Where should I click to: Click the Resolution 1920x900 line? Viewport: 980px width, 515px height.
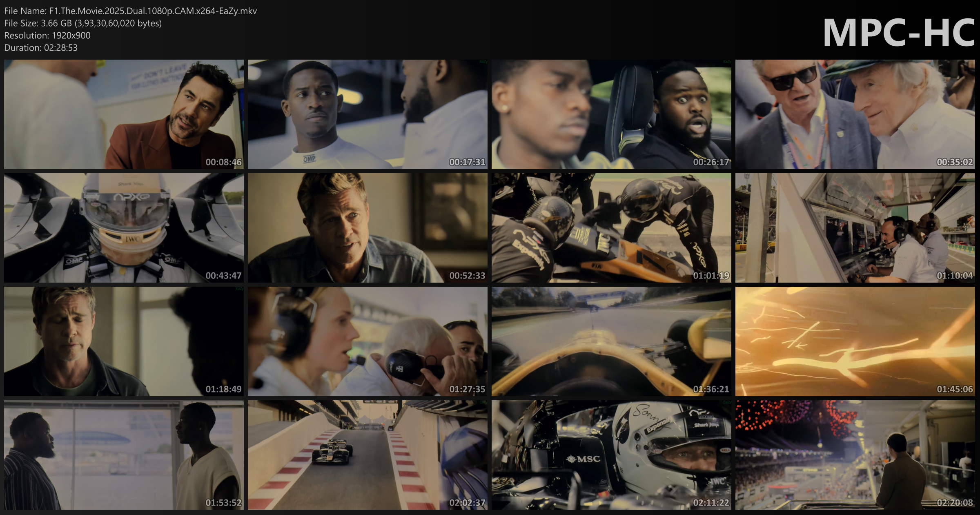coord(47,36)
